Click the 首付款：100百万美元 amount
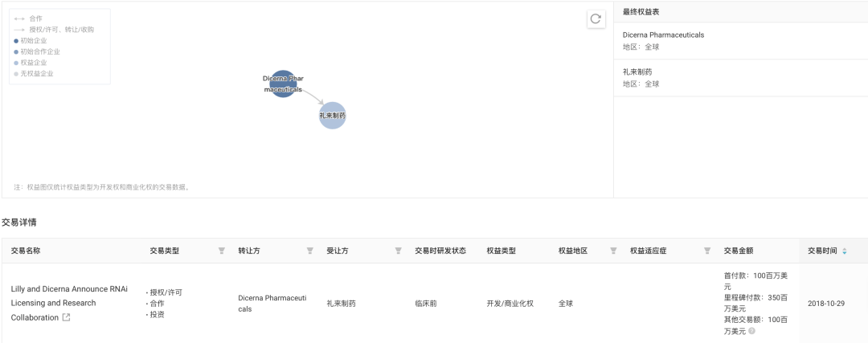Screen dimensions: 868x343 click(x=756, y=281)
